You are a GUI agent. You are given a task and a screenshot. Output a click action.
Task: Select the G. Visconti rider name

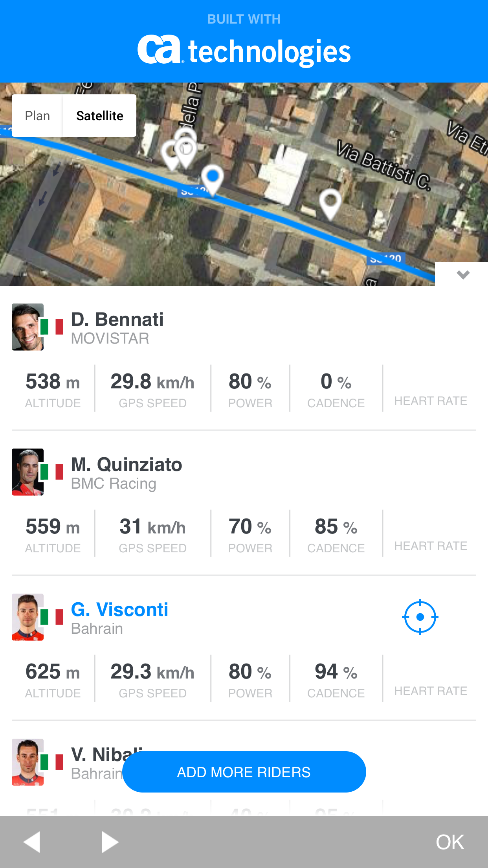click(119, 610)
